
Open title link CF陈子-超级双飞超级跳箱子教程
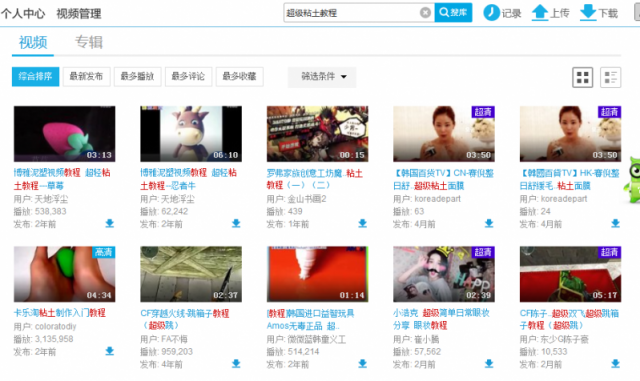coord(569,319)
